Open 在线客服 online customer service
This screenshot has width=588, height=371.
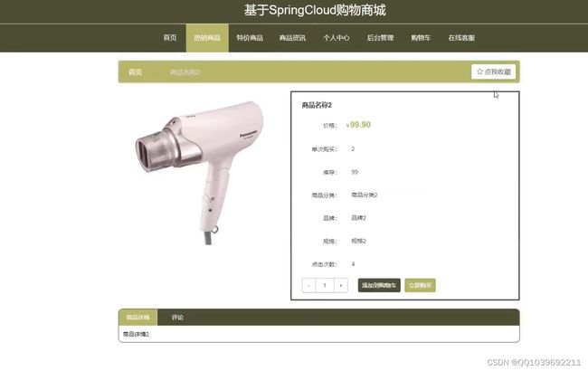[461, 38]
